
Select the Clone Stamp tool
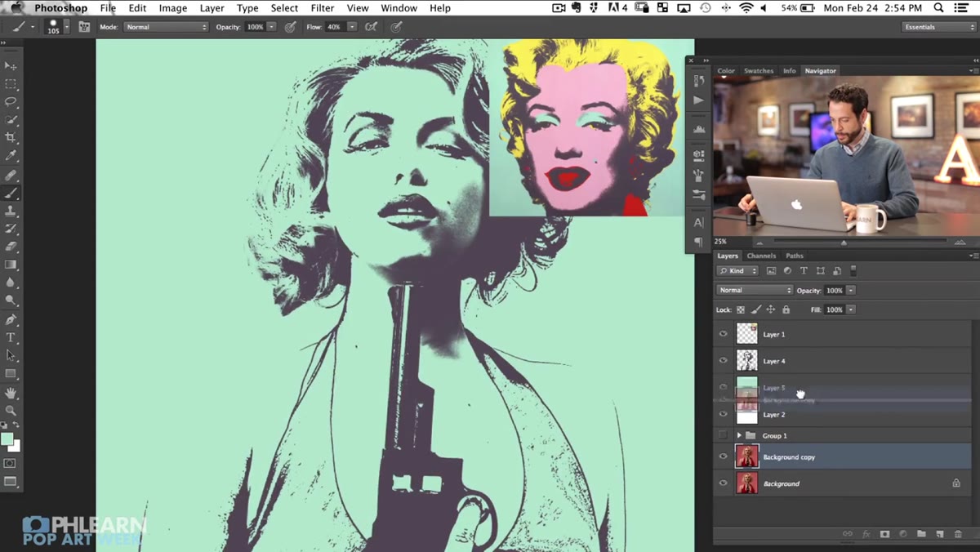click(11, 211)
